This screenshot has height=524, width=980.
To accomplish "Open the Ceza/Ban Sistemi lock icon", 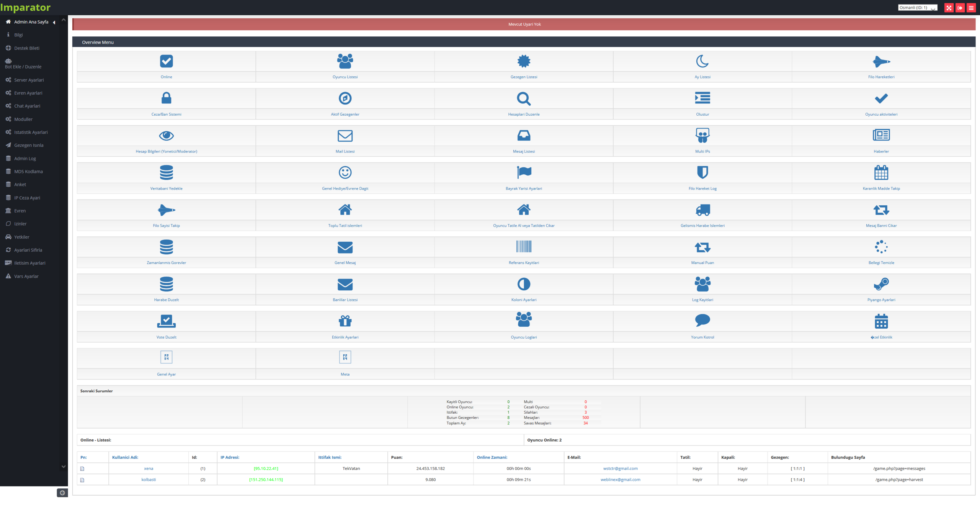I will 166,98.
